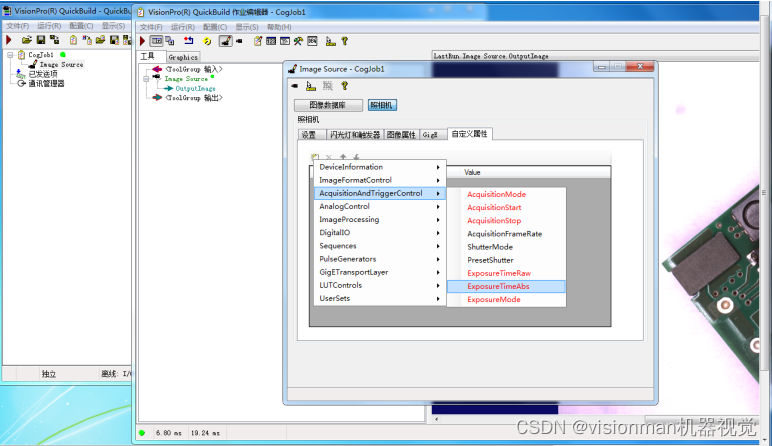Switch to the 设置 tab
Image resolution: width=772 pixels, height=446 pixels.
pyautogui.click(x=311, y=134)
